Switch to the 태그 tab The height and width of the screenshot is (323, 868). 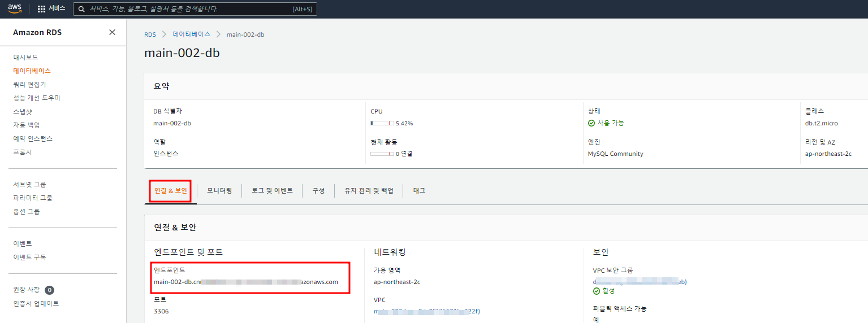coord(419,191)
